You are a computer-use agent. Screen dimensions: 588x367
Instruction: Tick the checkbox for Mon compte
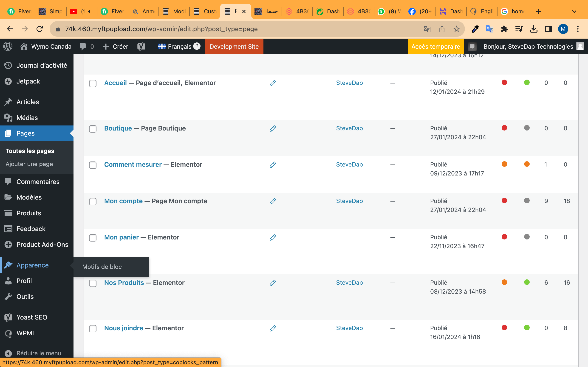tap(93, 201)
